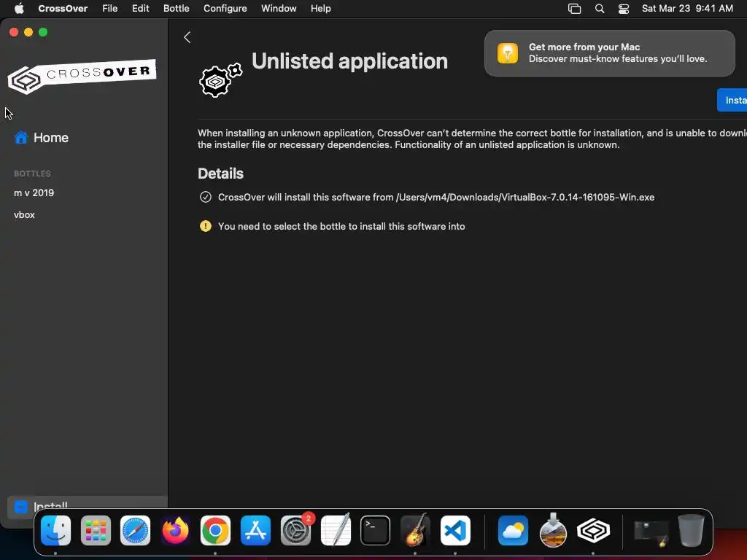Screen dimensions: 747x560
Task: Click the yellow warning icon about bottle selection
Action: 205,226
